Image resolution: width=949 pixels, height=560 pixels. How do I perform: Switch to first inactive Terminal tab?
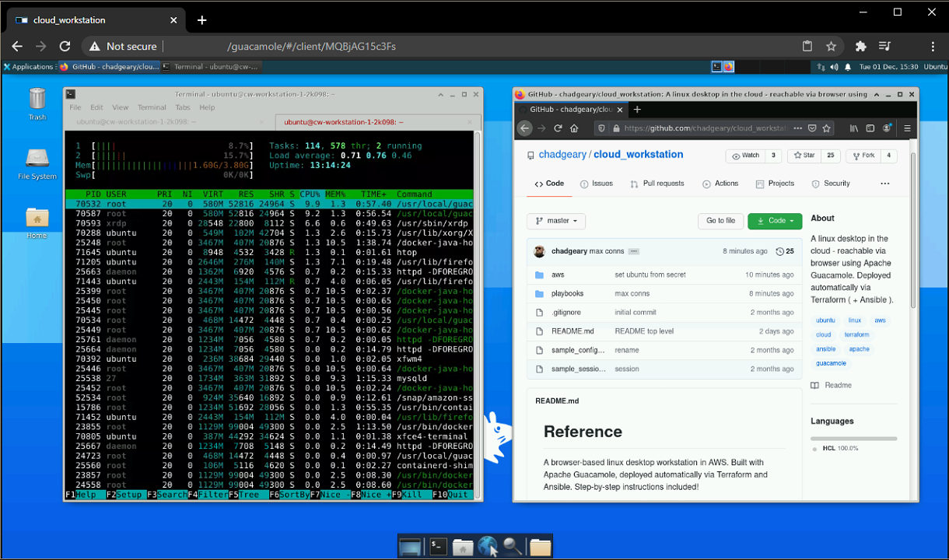pos(170,122)
